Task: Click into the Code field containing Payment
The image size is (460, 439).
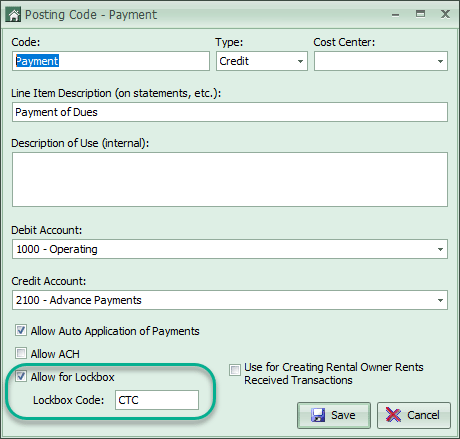Action: (x=111, y=61)
